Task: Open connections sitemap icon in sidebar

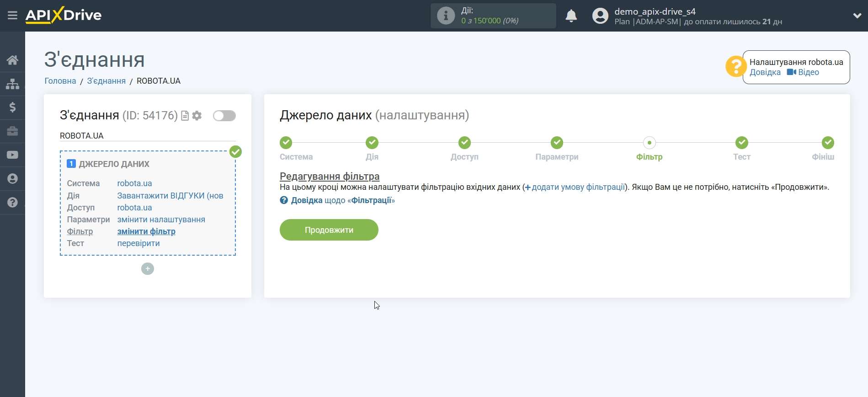Action: pyautogui.click(x=12, y=84)
